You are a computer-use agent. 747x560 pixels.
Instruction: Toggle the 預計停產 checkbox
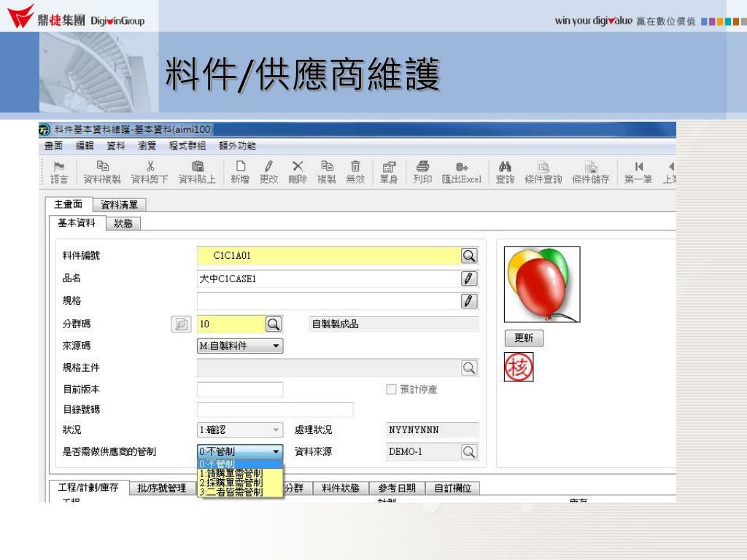(x=391, y=389)
